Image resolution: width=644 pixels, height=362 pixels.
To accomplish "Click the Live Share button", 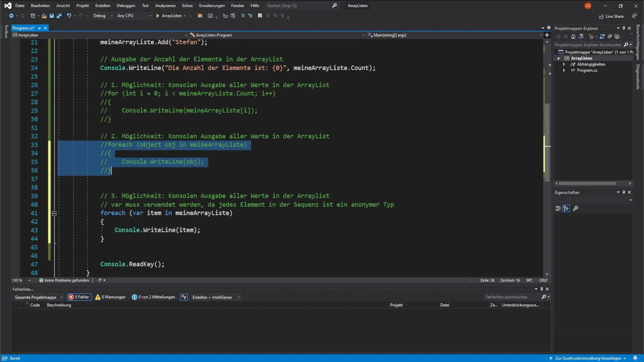I will (611, 16).
